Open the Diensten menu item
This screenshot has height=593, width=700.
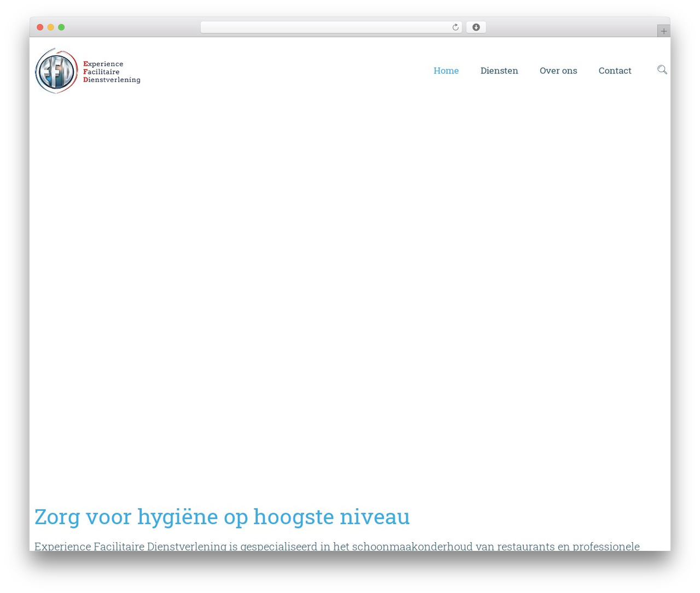[x=499, y=71]
